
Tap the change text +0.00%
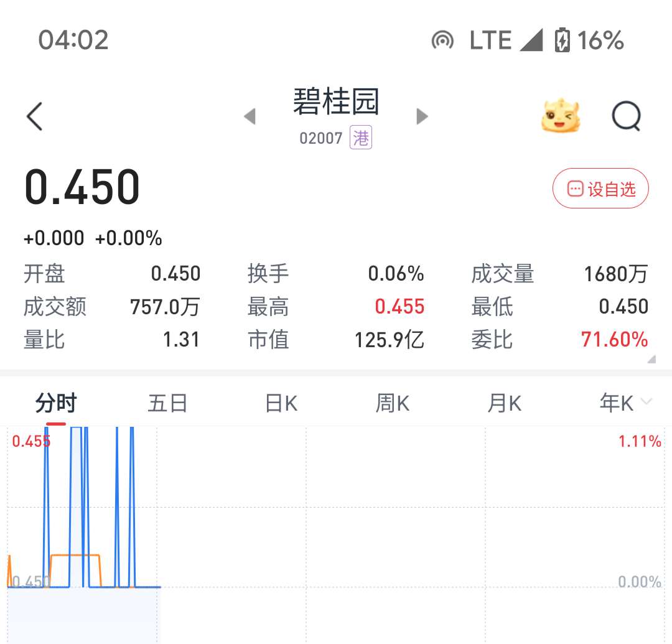[x=129, y=238]
